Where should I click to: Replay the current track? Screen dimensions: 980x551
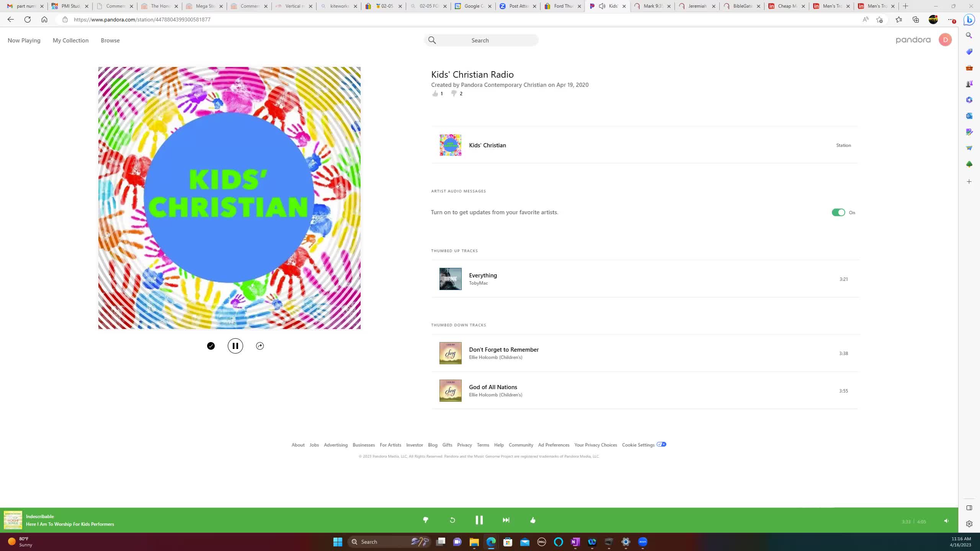tap(452, 520)
